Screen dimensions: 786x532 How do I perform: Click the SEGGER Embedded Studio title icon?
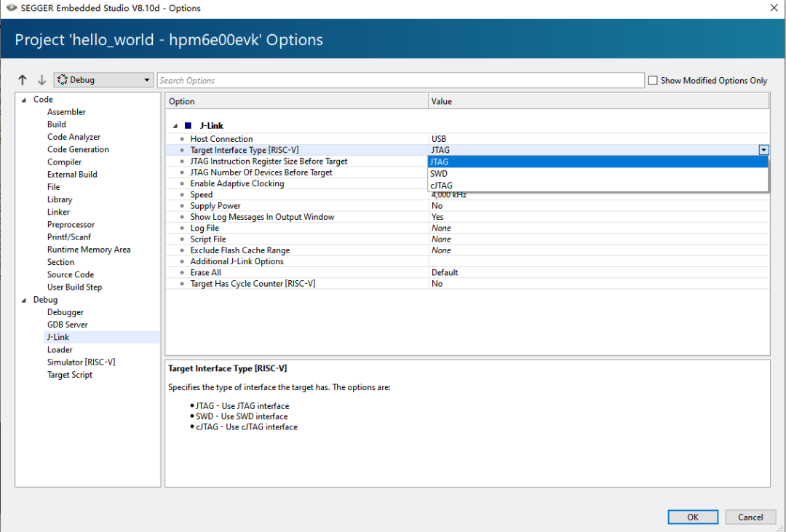[x=11, y=8]
